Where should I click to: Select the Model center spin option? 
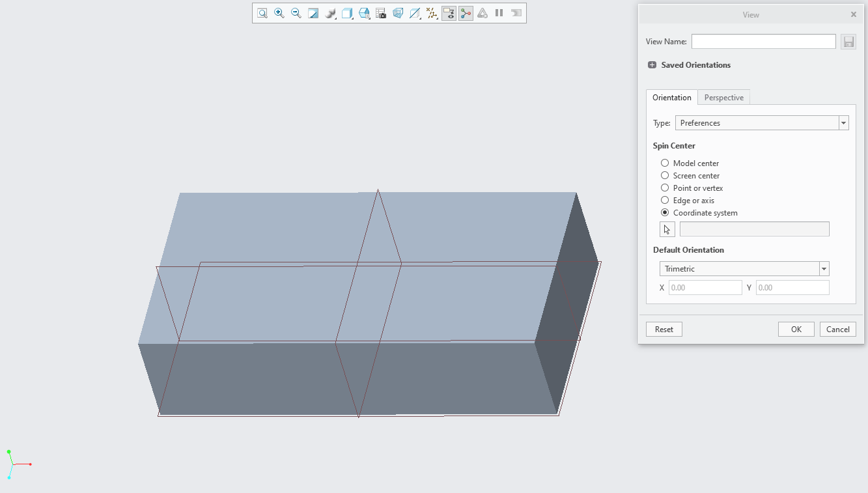coord(665,163)
